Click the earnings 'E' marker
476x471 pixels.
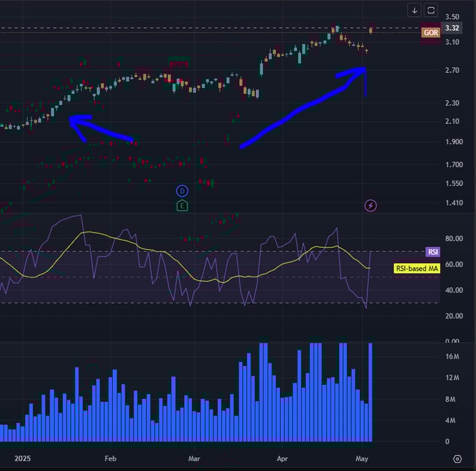[182, 205]
